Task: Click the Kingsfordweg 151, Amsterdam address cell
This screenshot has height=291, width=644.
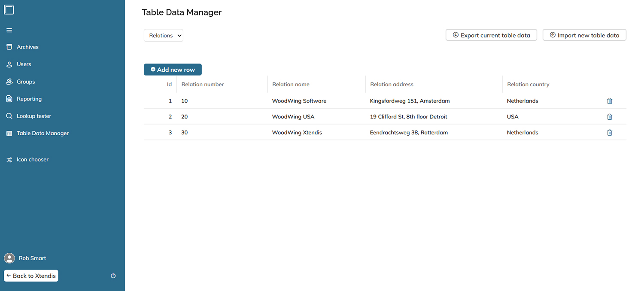Action: [410, 101]
